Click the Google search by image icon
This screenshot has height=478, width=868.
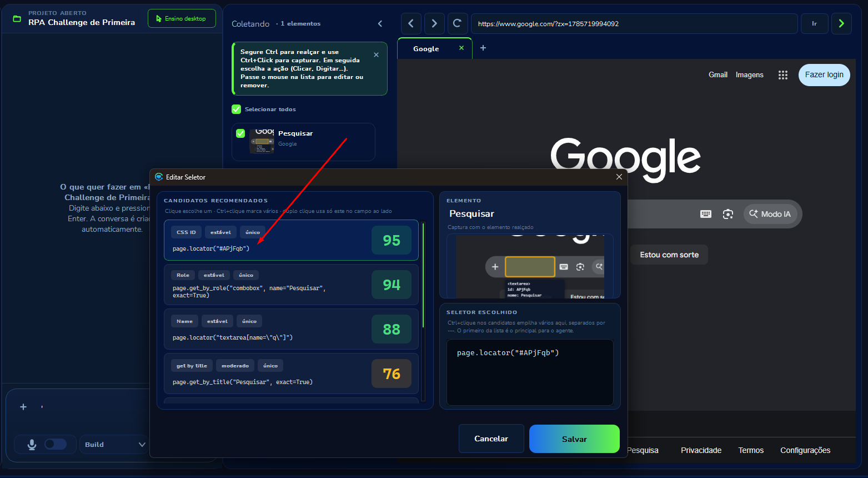tap(728, 214)
